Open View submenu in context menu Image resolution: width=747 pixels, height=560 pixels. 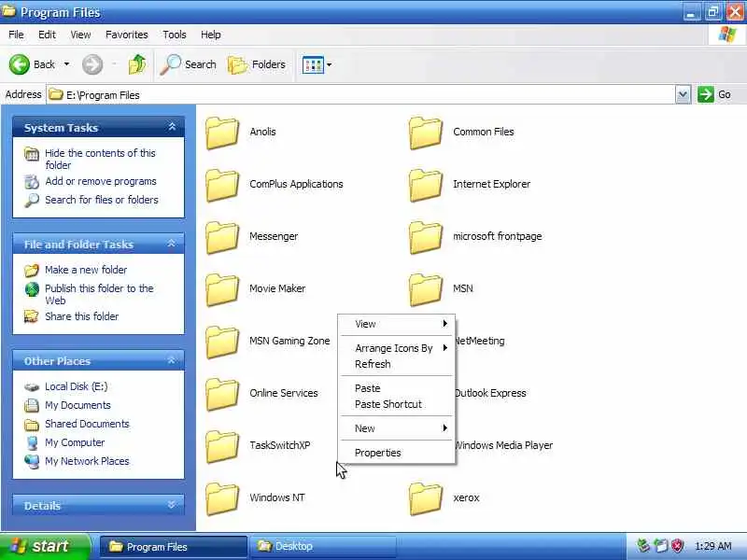tap(396, 324)
